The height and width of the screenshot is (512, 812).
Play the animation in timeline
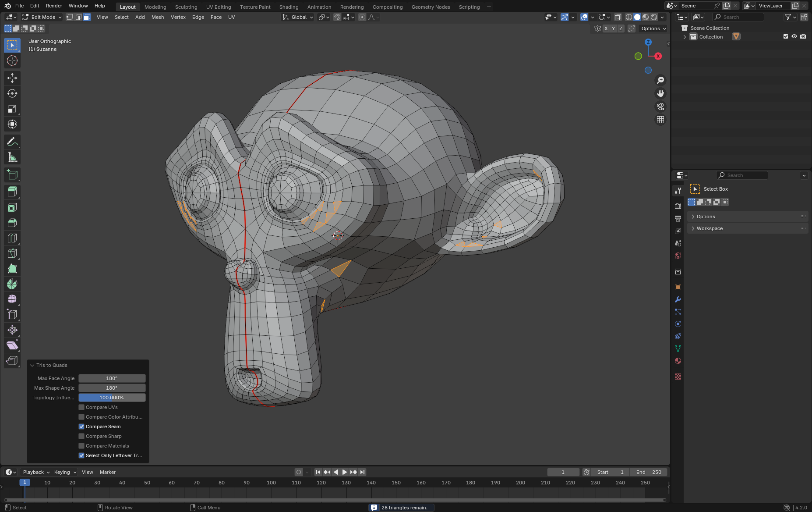click(345, 472)
